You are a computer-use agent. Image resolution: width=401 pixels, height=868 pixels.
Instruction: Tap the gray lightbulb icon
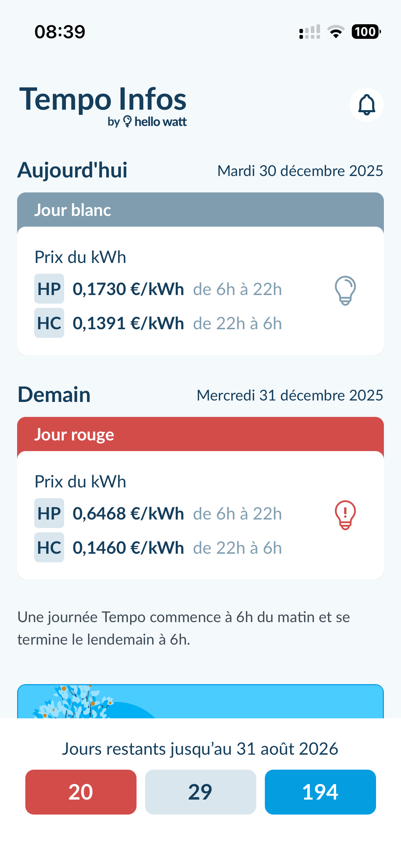tap(345, 290)
